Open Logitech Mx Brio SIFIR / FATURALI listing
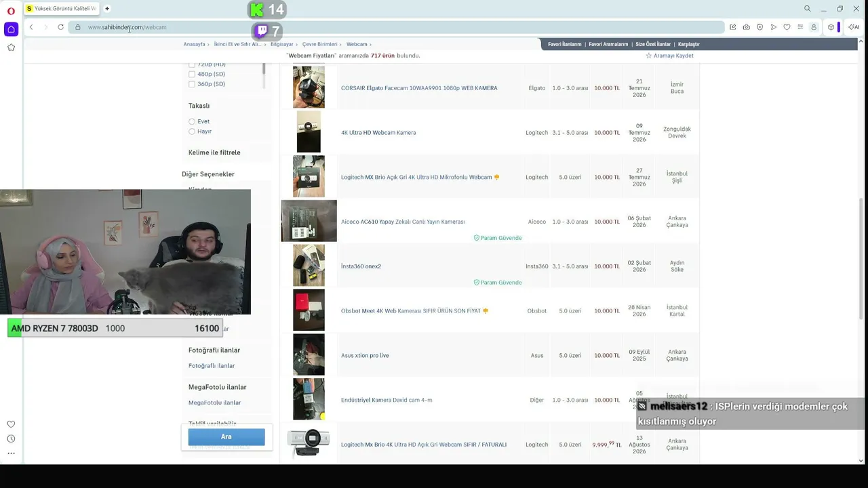The width and height of the screenshot is (868, 488). pos(424,445)
